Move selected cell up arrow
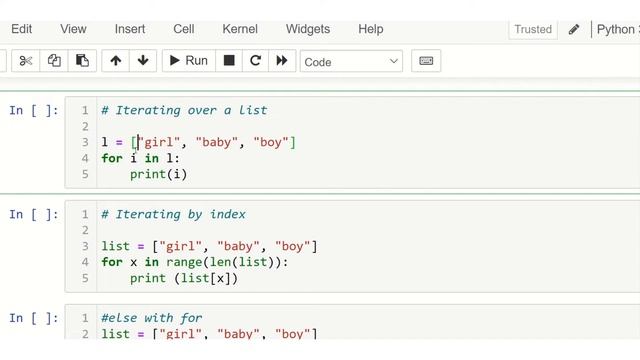Image resolution: width=640 pixels, height=360 pixels. pyautogui.click(x=116, y=61)
